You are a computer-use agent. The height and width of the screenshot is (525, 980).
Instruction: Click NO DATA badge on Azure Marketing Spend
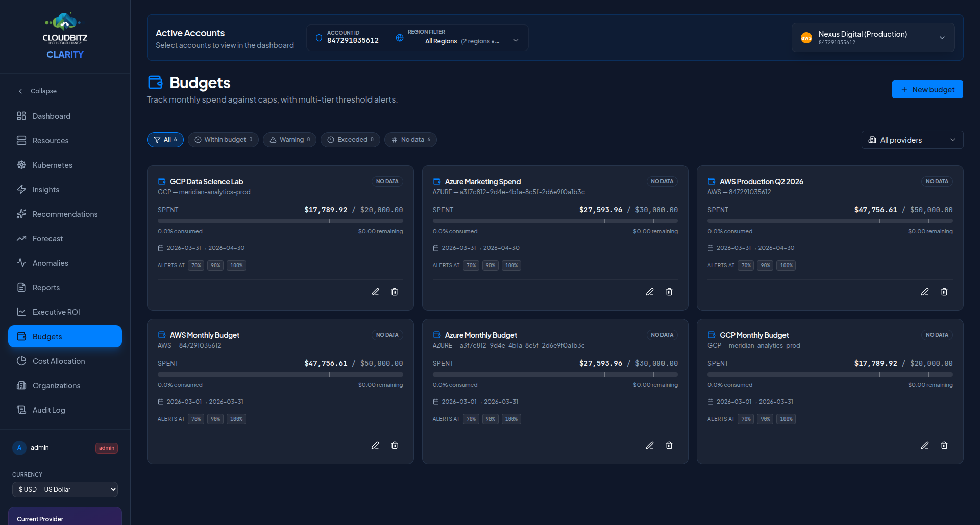click(x=662, y=181)
